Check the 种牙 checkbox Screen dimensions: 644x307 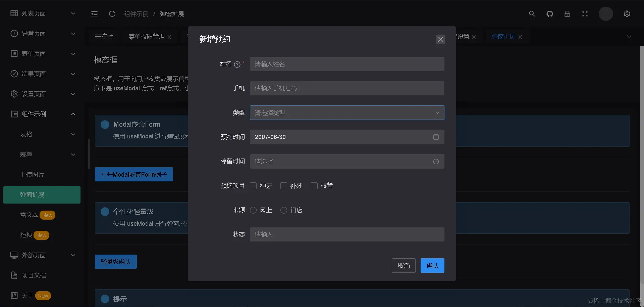(x=253, y=186)
